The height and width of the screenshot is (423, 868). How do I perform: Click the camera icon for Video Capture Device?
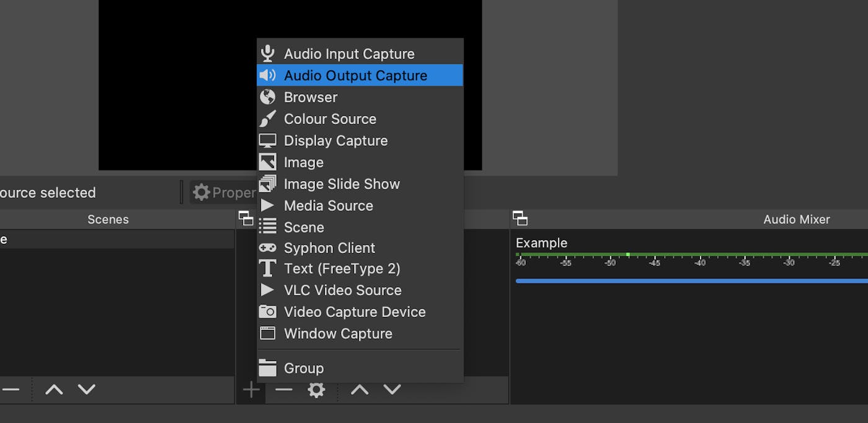click(x=267, y=311)
